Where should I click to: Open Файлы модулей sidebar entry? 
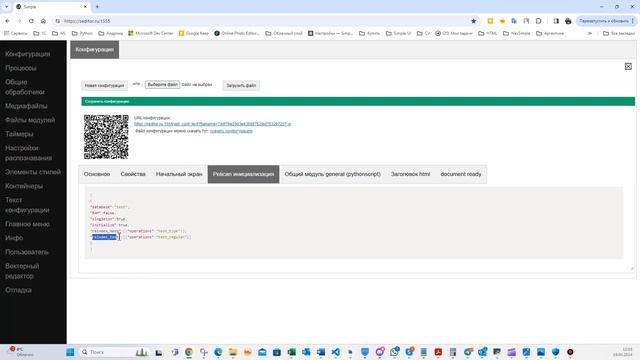click(30, 120)
